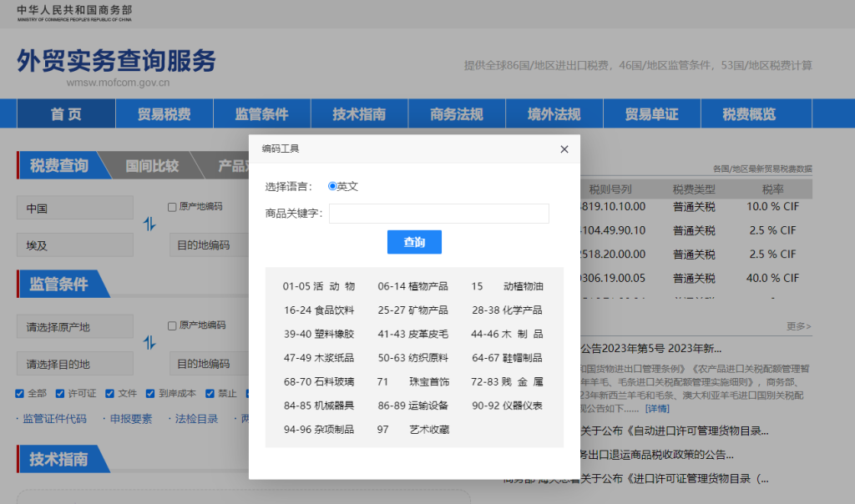
Task: Toggle the 许可证 checkbox
Action: coord(60,393)
